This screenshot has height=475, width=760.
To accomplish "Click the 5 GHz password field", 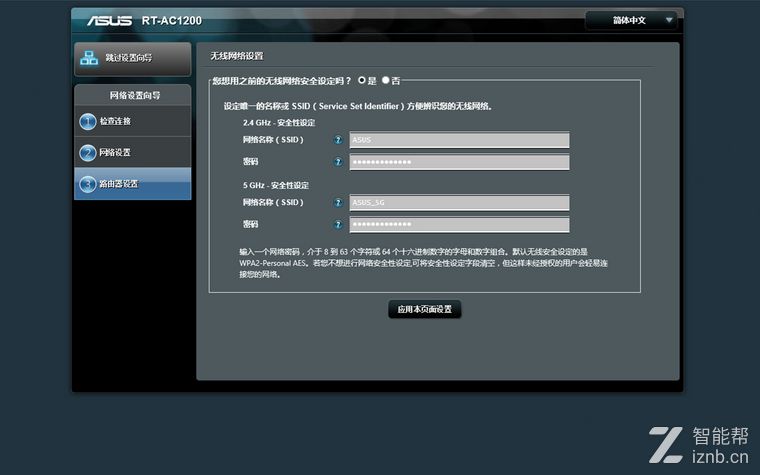I will pyautogui.click(x=459, y=224).
